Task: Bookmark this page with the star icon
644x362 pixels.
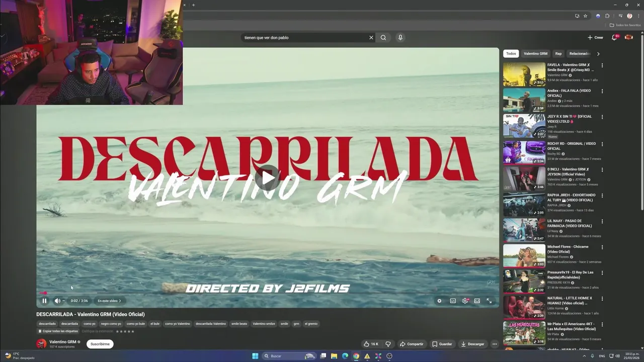Action: (x=585, y=16)
